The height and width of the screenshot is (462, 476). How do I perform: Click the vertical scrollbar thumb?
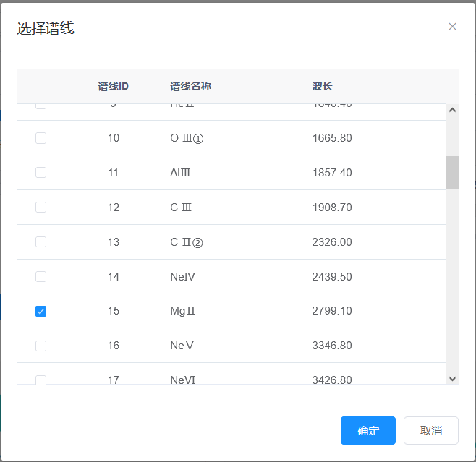point(452,172)
